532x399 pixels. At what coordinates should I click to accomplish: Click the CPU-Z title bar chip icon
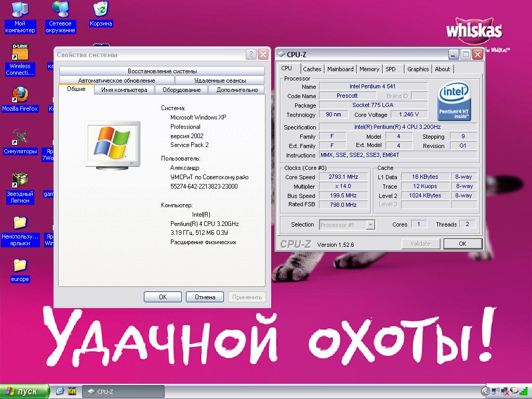(281, 54)
